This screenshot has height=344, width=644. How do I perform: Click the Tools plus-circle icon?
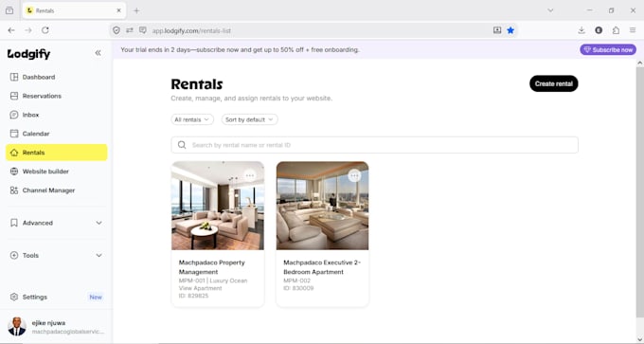[14, 255]
